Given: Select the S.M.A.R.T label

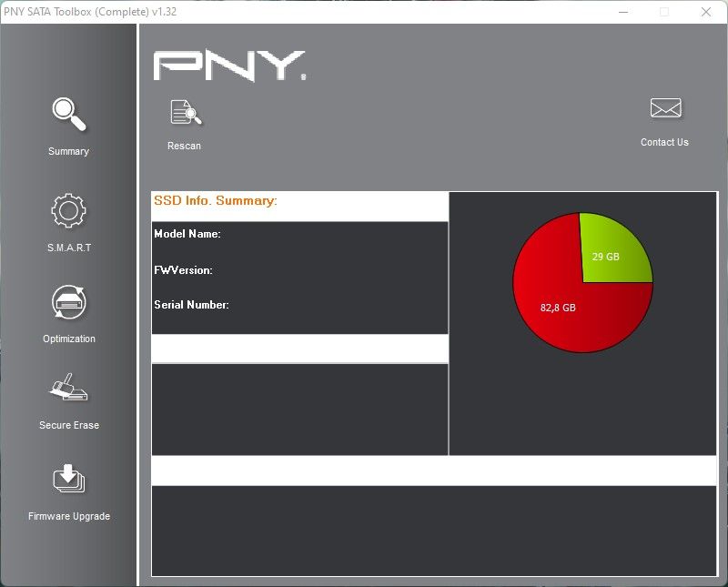Looking at the screenshot, I should (69, 248).
